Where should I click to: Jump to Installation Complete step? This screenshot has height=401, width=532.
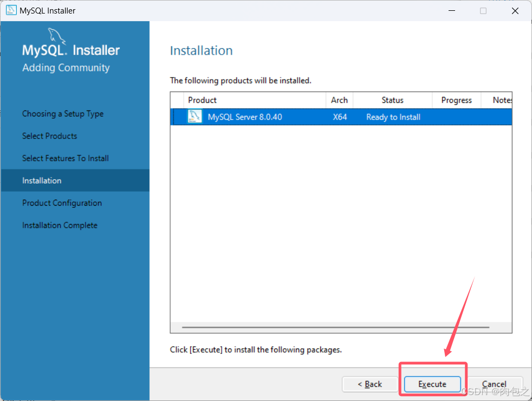click(60, 225)
